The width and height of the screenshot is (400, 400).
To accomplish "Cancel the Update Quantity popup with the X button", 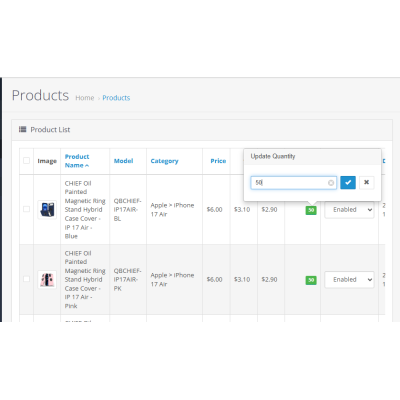I will coord(366,183).
